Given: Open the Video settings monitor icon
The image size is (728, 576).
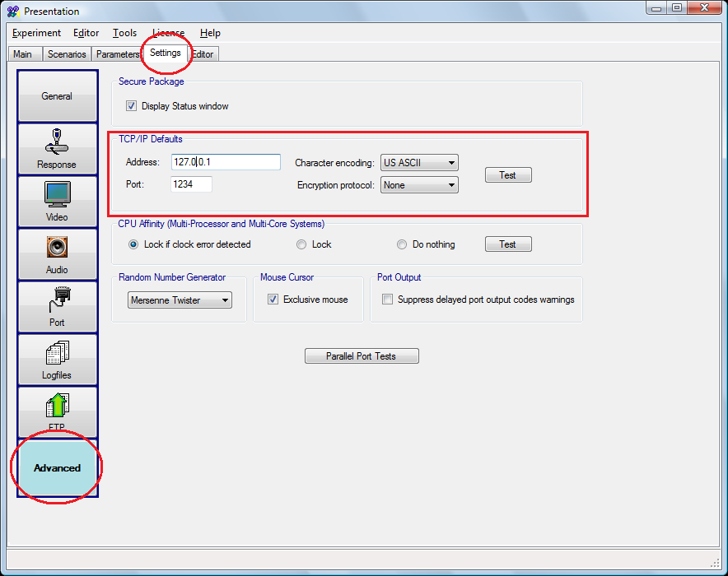Looking at the screenshot, I should click(x=57, y=201).
